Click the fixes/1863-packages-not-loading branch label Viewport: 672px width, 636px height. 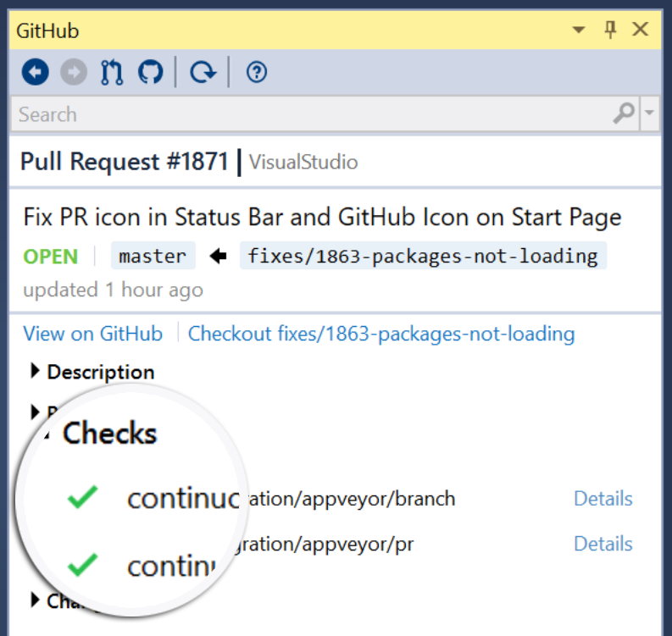423,256
